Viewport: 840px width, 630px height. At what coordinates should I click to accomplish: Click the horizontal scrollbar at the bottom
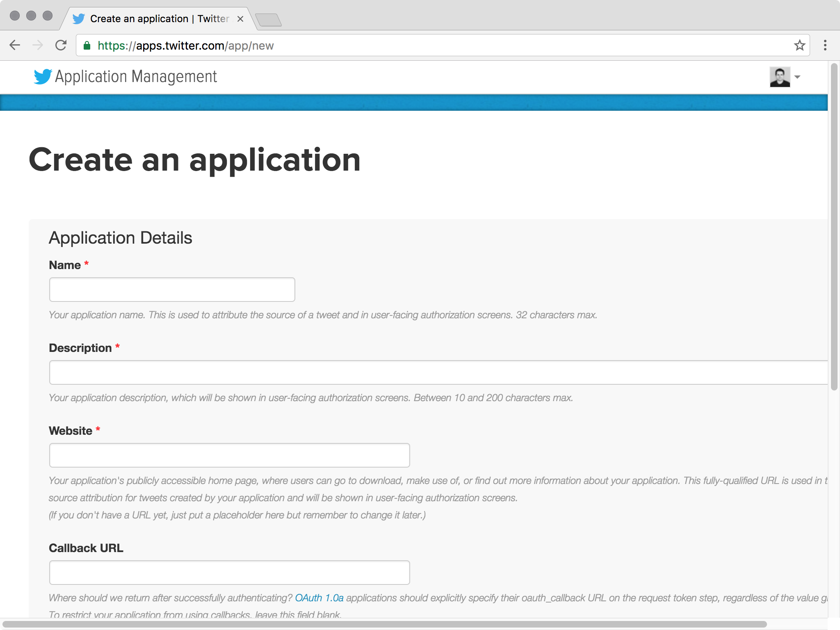pos(384,624)
